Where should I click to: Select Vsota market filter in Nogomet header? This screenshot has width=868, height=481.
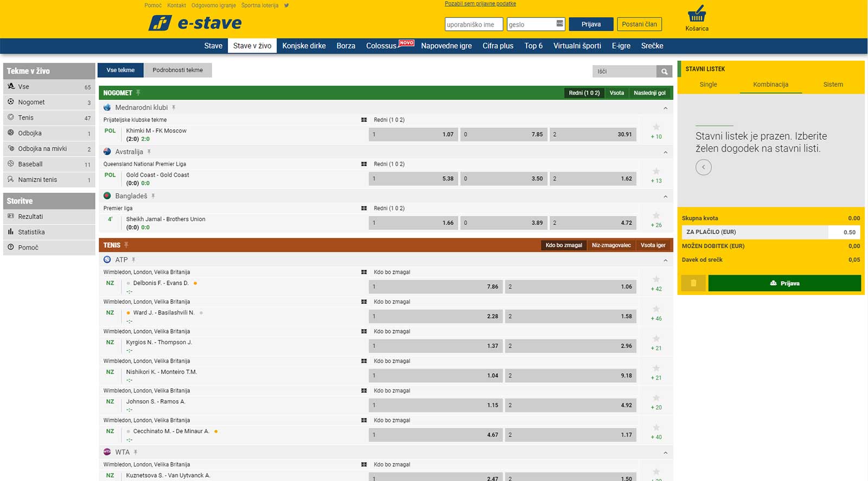[617, 93]
